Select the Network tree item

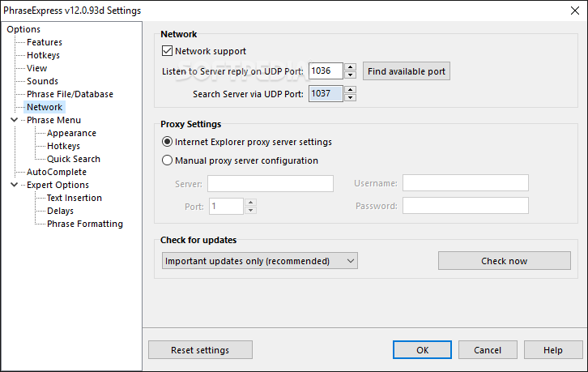45,107
